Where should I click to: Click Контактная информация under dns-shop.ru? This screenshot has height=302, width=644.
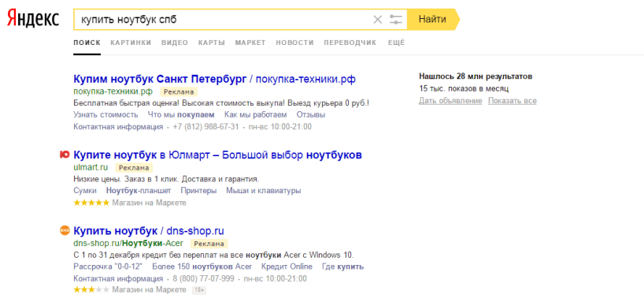pos(118,279)
